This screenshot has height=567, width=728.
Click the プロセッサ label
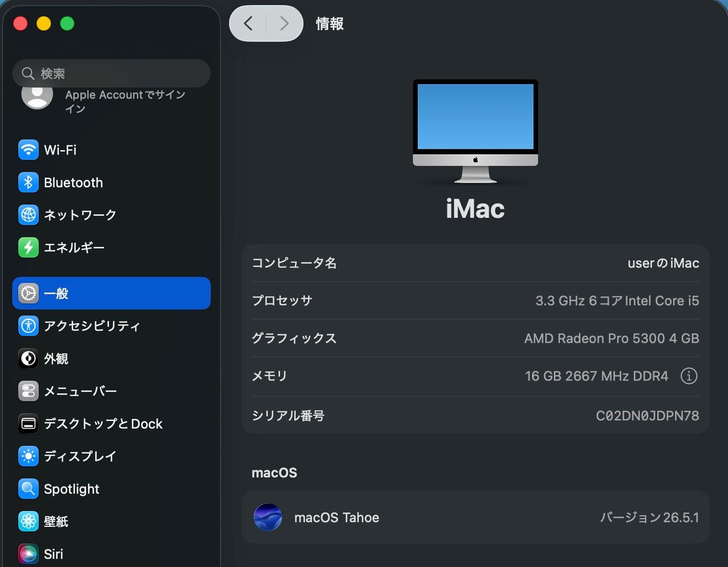(282, 301)
